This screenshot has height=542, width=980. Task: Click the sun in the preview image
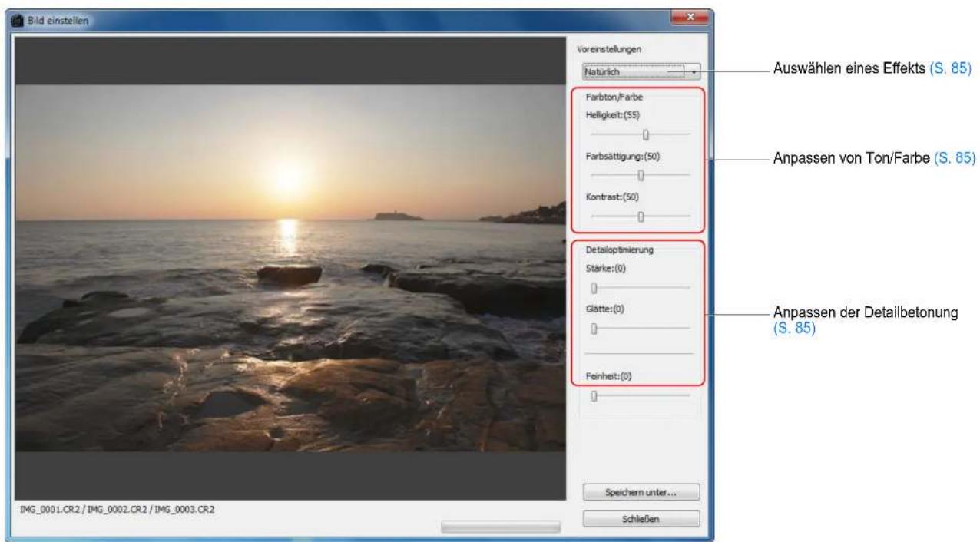click(286, 177)
